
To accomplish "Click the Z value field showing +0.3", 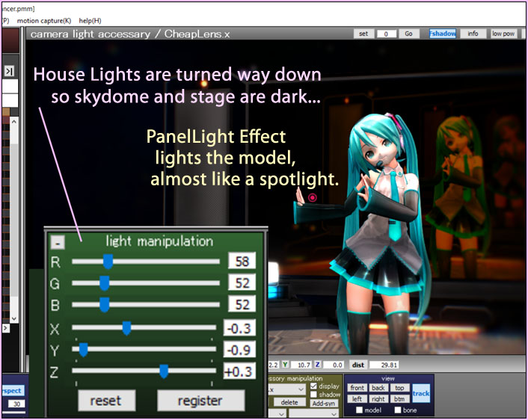I will (239, 371).
